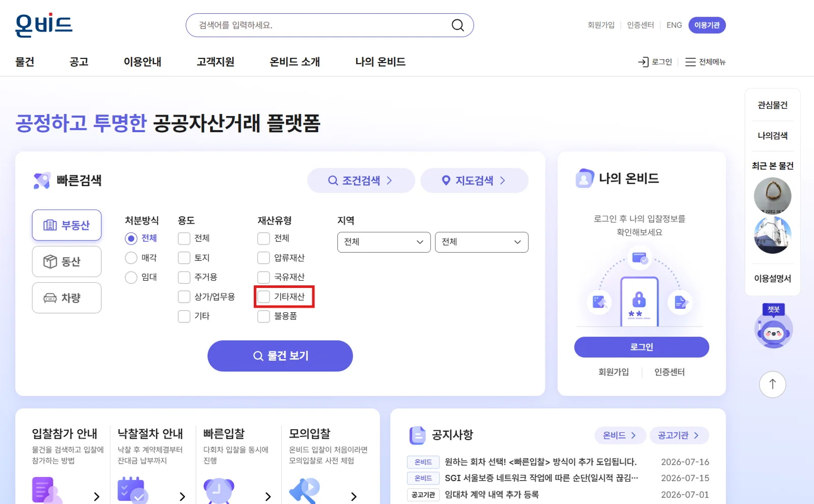Check the 불용품 checkbox
Screen dimensions: 814x504
[264, 316]
